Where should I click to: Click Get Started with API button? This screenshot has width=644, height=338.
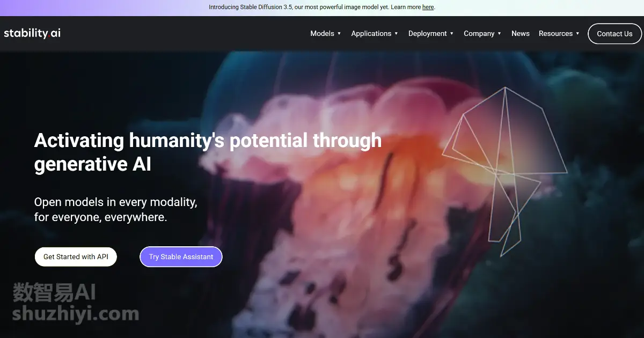click(76, 256)
